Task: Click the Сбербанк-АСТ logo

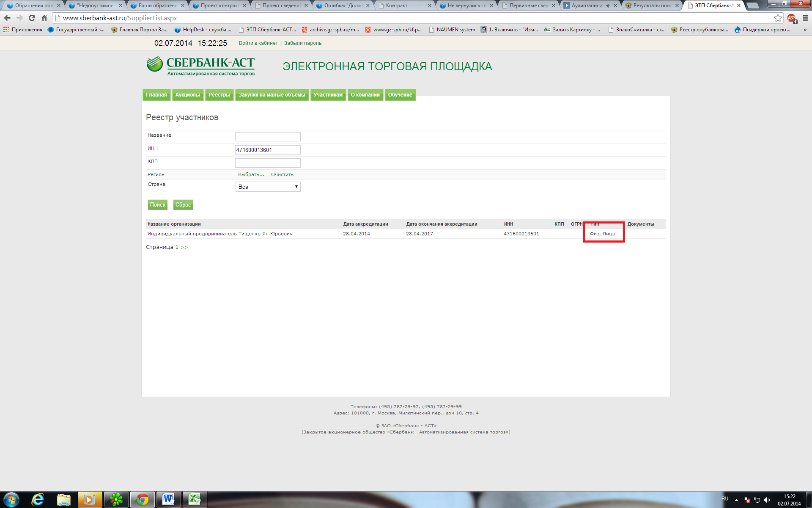Action: click(200, 66)
